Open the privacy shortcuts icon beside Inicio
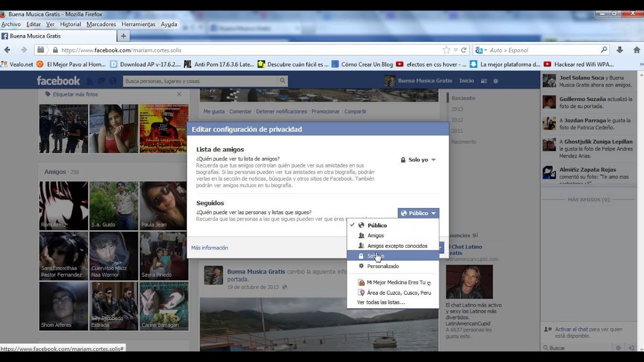 tap(484, 80)
